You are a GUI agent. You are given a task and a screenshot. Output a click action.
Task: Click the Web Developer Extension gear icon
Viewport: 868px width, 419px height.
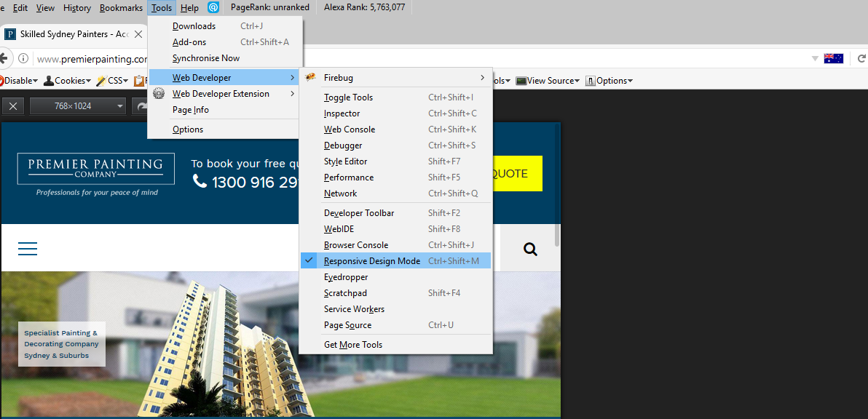(x=159, y=94)
